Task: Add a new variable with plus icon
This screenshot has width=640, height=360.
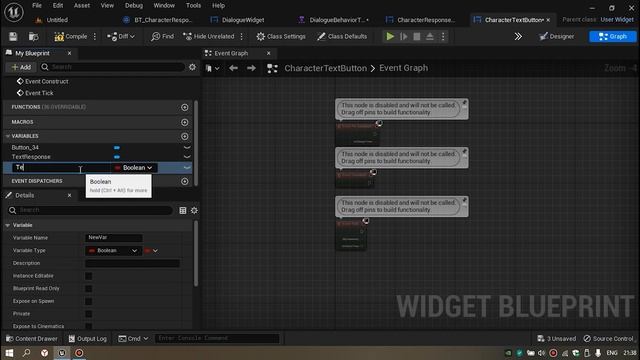Action: (185, 136)
